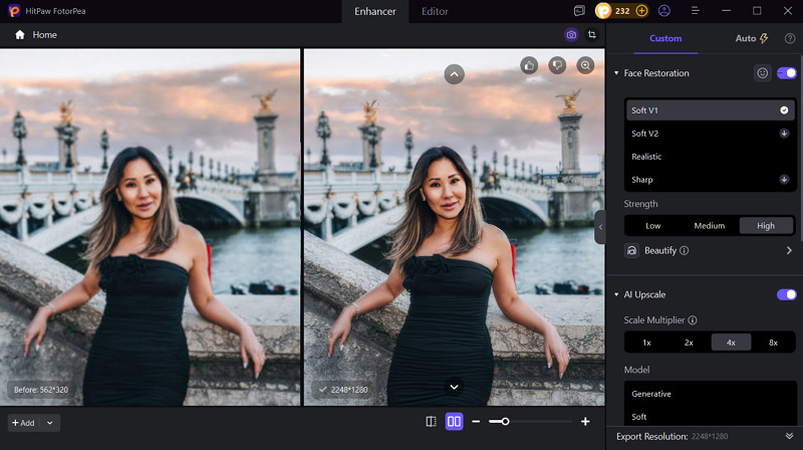Set strength to Medium
This screenshot has height=450, width=803.
[x=709, y=226]
